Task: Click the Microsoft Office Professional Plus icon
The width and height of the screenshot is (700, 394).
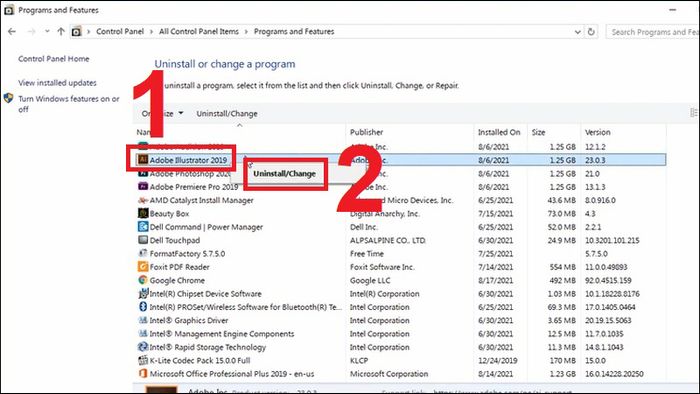Action: [x=143, y=373]
